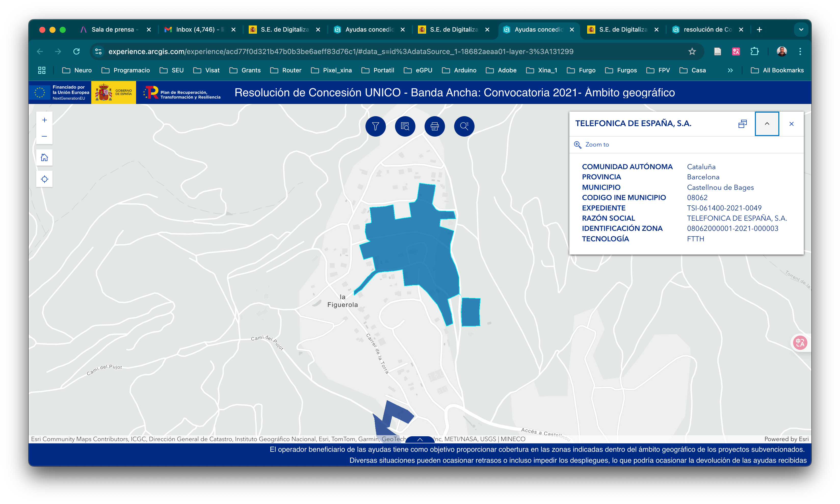Expand the bottom panel arrow
This screenshot has height=504, width=840.
coord(420,440)
